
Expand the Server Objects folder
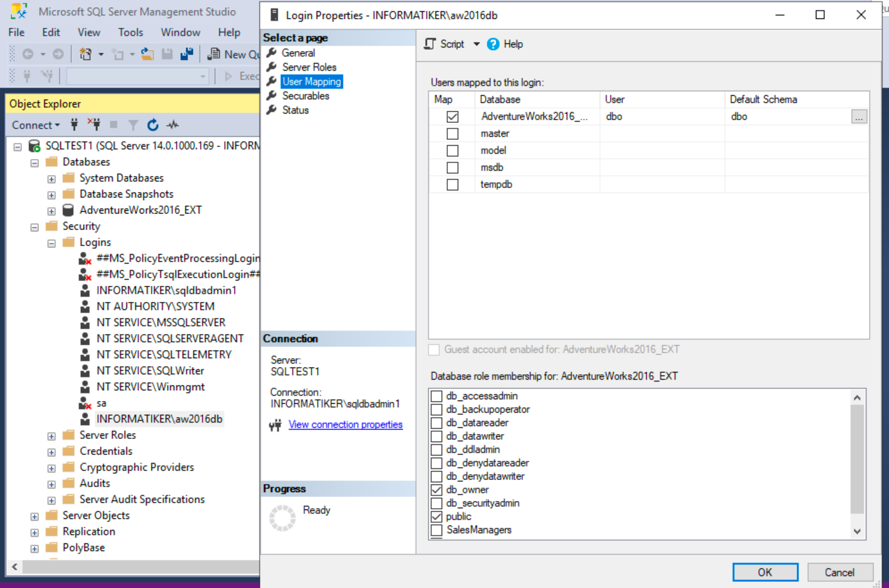[x=35, y=516]
